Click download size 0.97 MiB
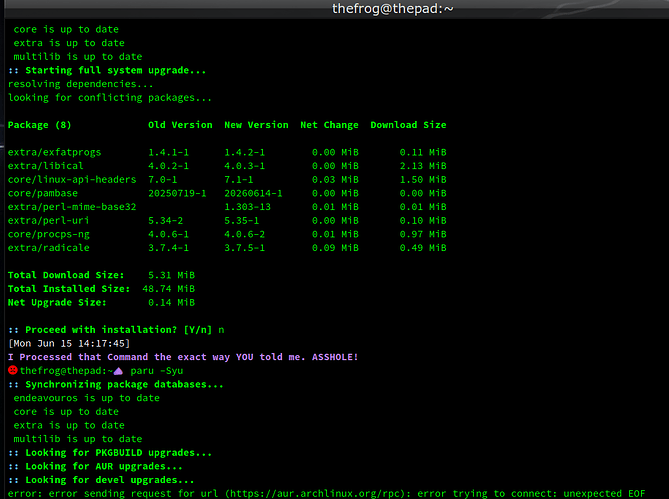The height and width of the screenshot is (499, 669). tap(423, 234)
